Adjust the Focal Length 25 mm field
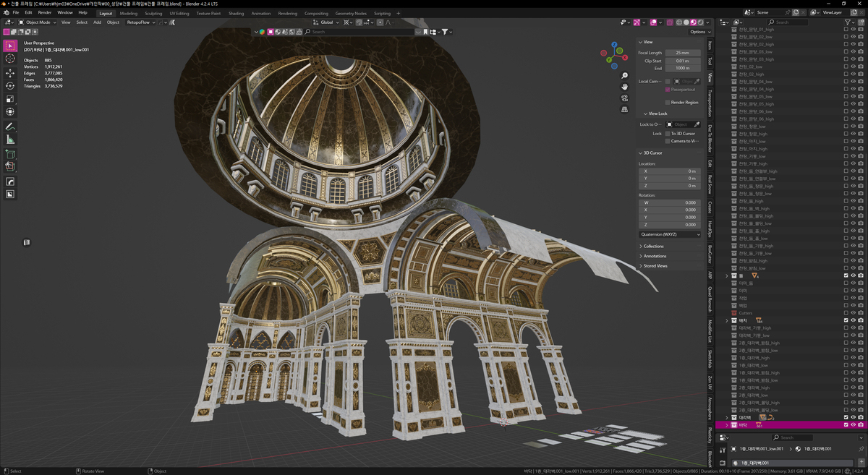 (x=683, y=53)
